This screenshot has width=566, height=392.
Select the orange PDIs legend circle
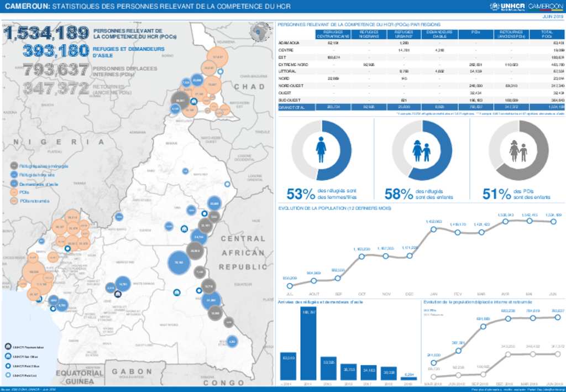[14, 192]
